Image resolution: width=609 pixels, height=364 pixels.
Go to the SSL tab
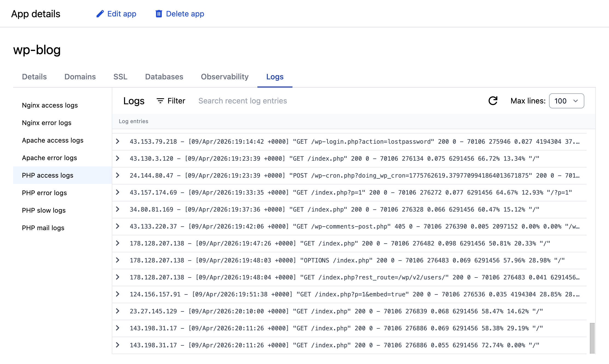[120, 77]
